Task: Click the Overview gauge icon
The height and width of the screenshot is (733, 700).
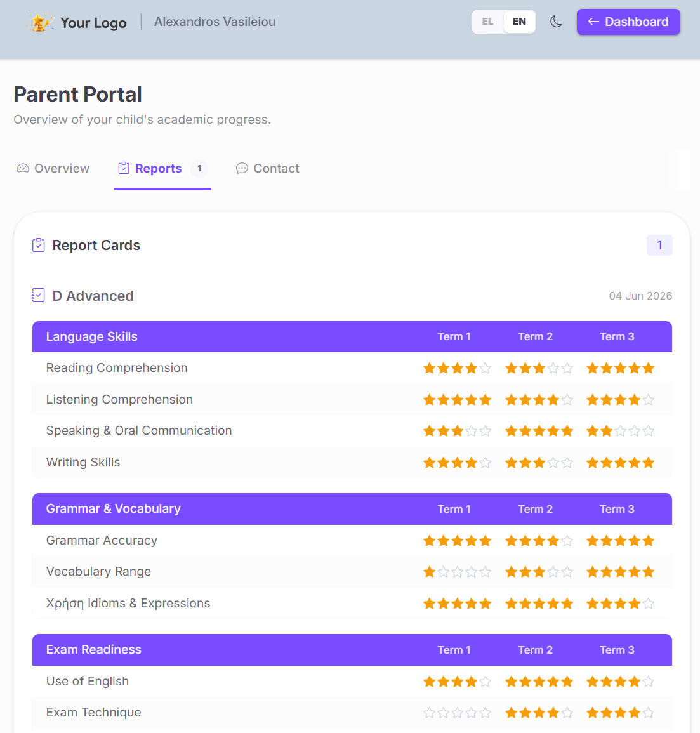Action: click(23, 168)
